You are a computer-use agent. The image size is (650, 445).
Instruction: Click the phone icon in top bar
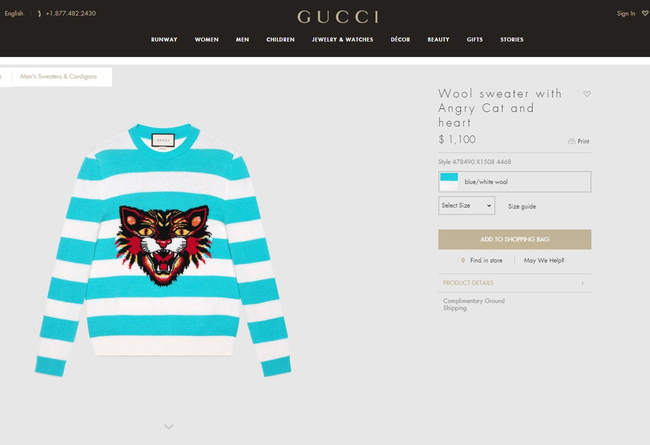39,14
